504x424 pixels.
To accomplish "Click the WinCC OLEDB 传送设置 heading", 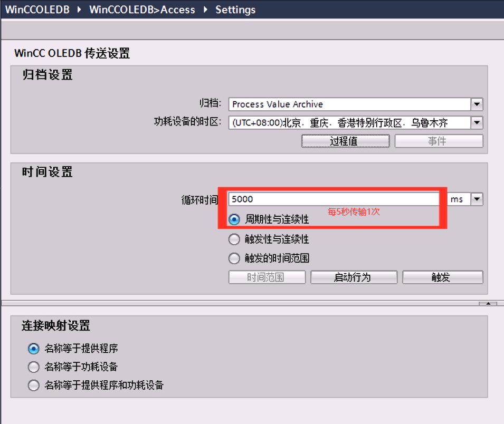I will [72, 53].
